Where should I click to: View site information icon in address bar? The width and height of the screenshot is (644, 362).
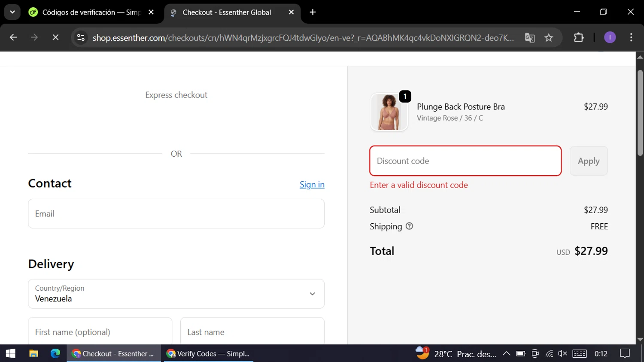coord(81,38)
